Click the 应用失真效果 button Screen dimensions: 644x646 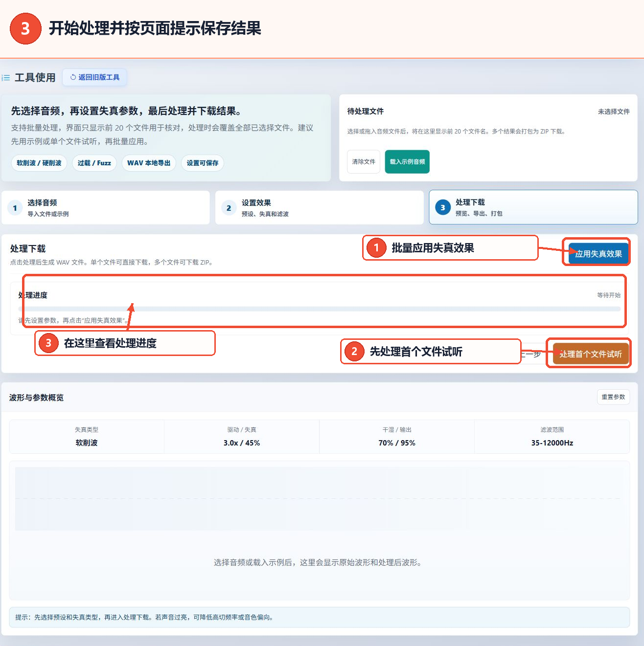[598, 254]
